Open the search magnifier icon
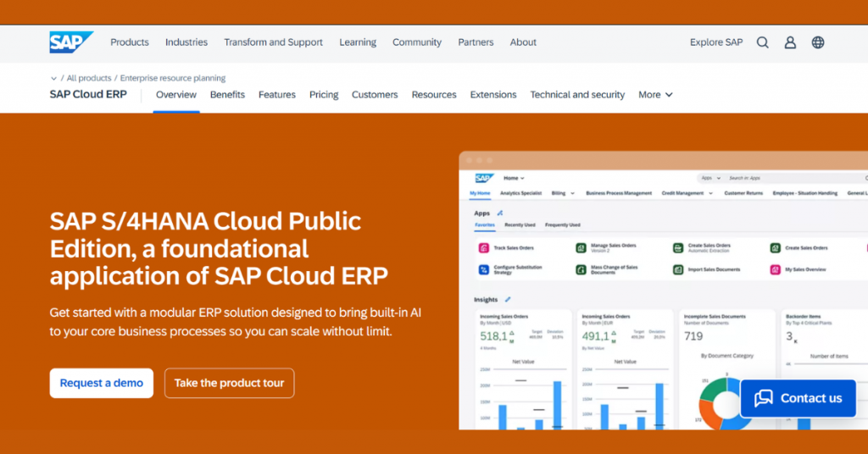The image size is (868, 454). 762,42
